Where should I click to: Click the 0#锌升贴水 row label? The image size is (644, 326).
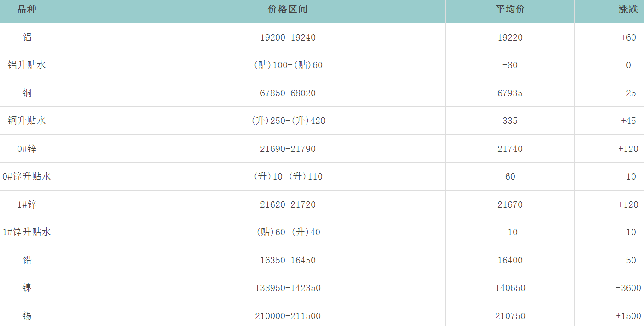coord(27,176)
